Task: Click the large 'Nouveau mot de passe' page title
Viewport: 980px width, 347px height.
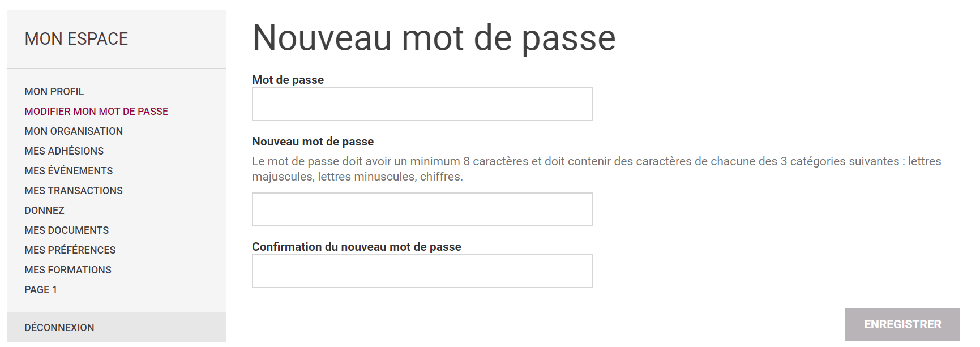Action: pyautogui.click(x=434, y=38)
